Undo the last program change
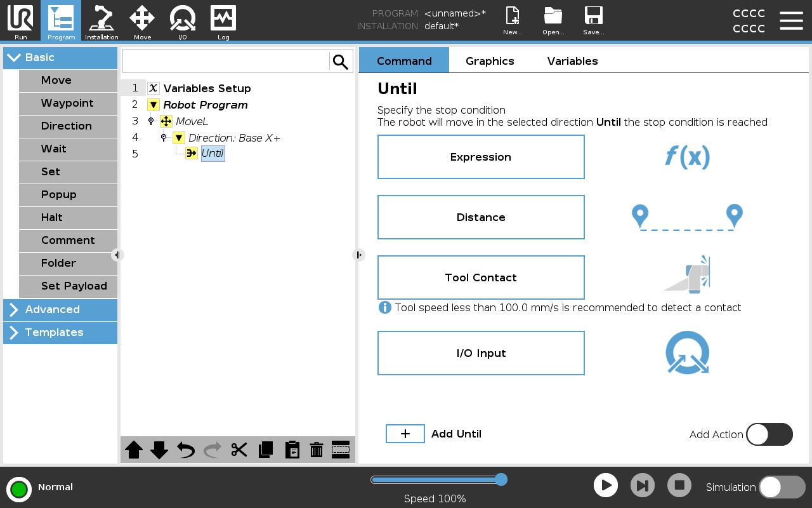This screenshot has width=812, height=508. [x=186, y=450]
